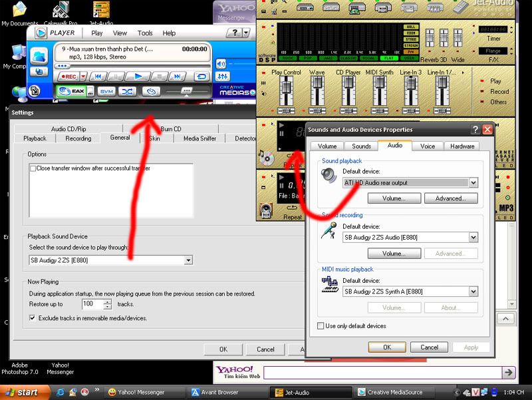Switch to the Voice tab
This screenshot has height=400, width=532.
tap(428, 146)
